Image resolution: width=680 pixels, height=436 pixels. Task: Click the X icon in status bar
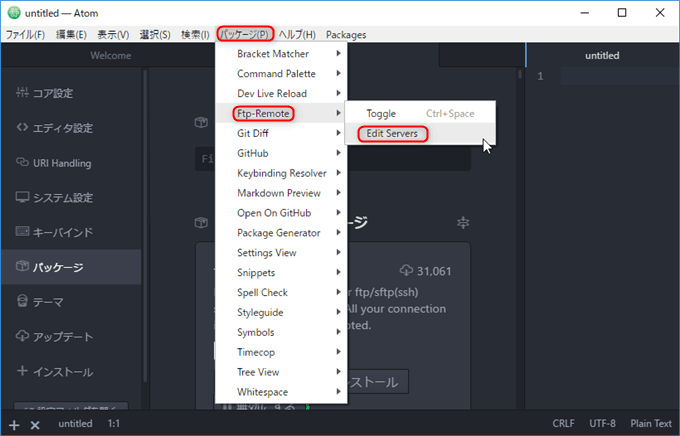(35, 425)
